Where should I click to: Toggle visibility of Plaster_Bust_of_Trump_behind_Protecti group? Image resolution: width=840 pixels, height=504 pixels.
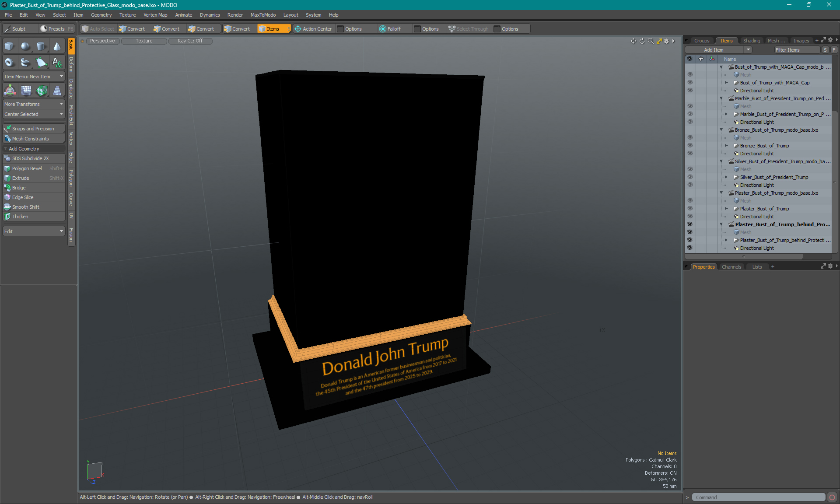tap(689, 240)
